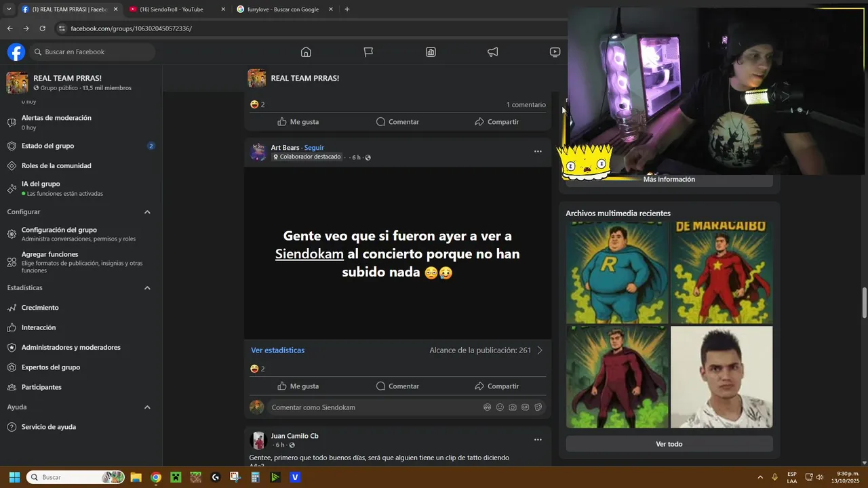Open IA del grupo settings

(80, 188)
